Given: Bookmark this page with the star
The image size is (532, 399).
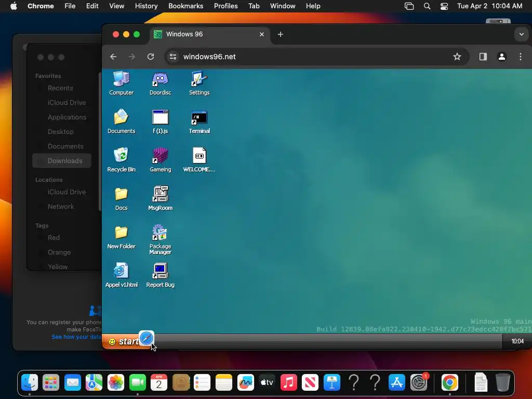Looking at the screenshot, I should tap(457, 57).
